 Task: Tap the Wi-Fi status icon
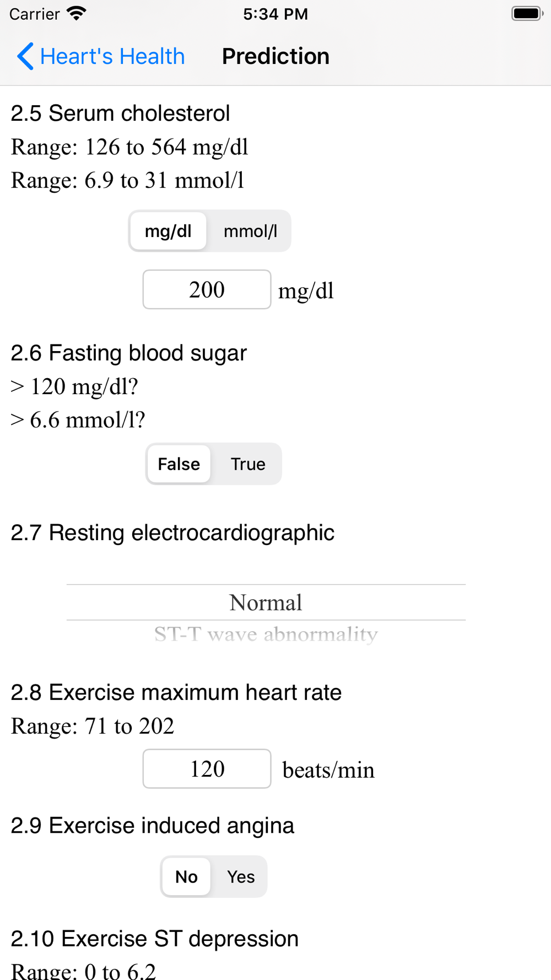tap(77, 14)
